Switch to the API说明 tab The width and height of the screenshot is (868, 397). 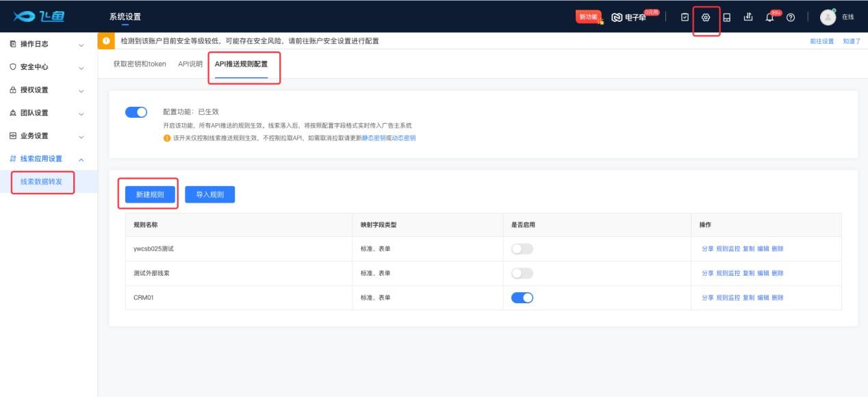(x=190, y=64)
